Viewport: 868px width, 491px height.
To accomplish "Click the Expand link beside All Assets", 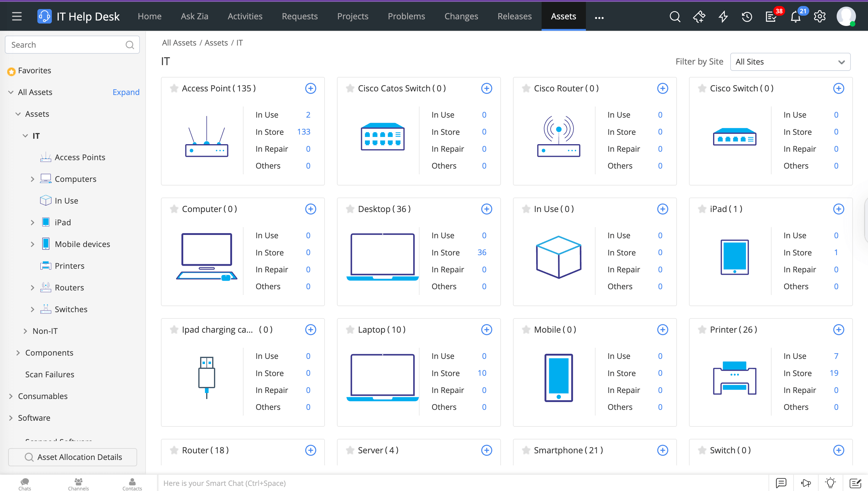I will click(126, 92).
